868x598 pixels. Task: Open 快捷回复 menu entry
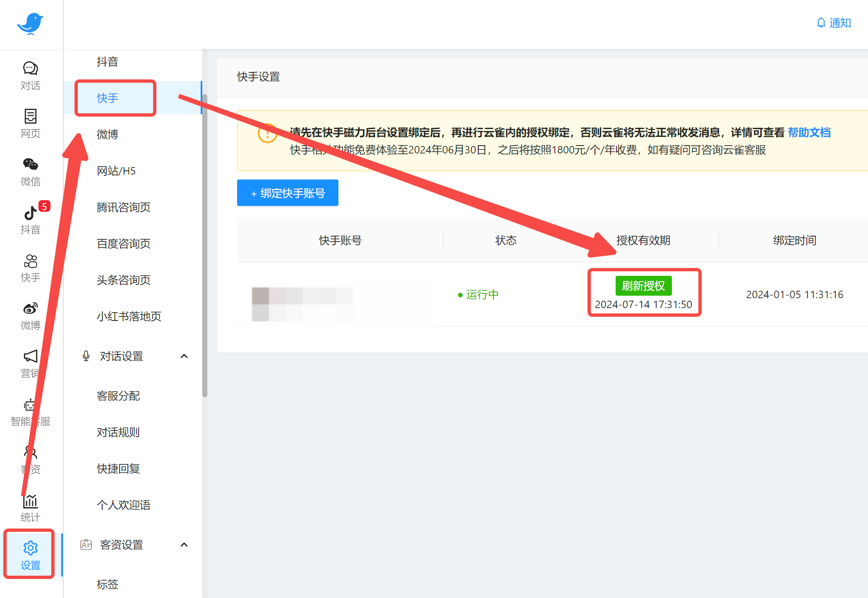(118, 469)
